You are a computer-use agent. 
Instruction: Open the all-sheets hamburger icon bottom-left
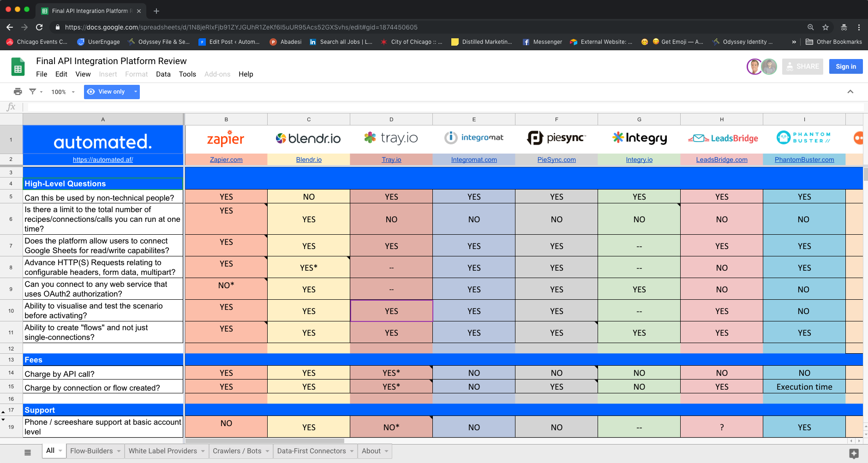coord(27,451)
